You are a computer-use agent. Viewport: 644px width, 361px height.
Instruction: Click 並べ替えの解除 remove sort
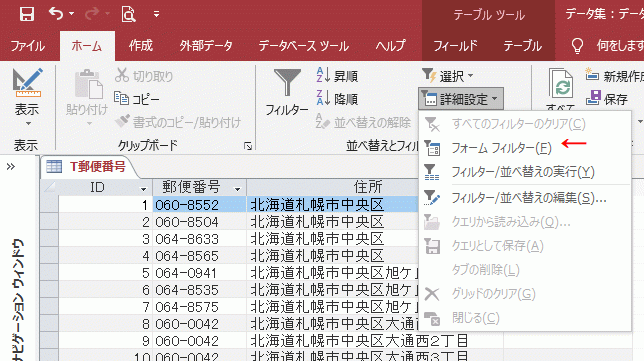click(x=363, y=122)
